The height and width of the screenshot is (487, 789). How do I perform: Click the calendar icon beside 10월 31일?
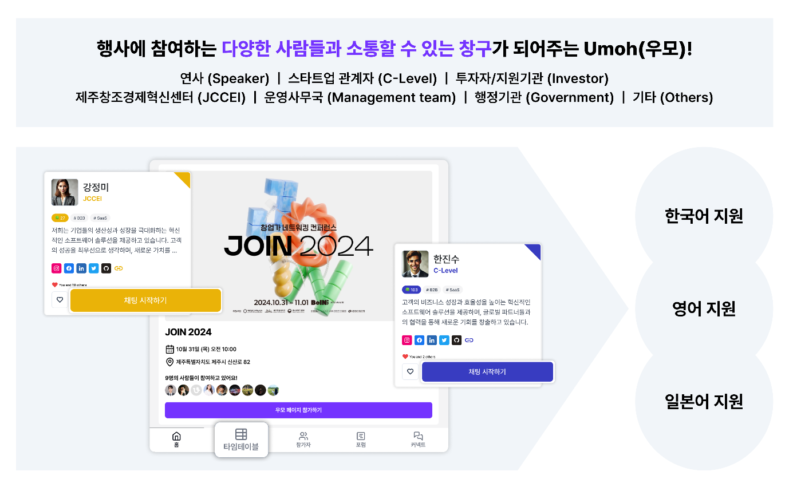tap(169, 349)
